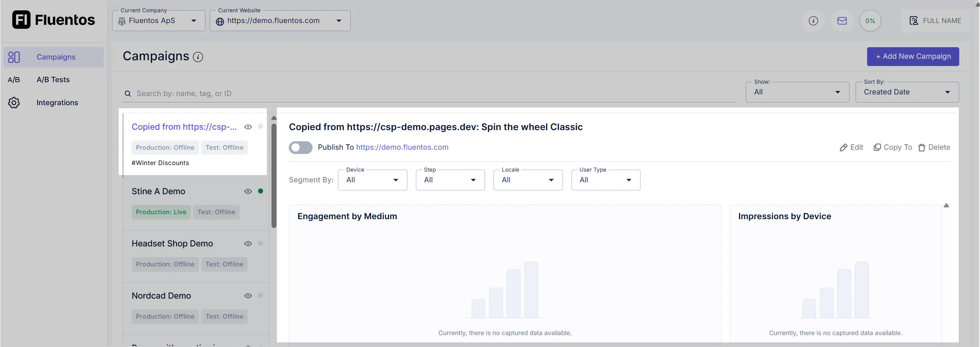Open the mail envelope icon
This screenshot has height=347, width=980.
click(x=842, y=21)
